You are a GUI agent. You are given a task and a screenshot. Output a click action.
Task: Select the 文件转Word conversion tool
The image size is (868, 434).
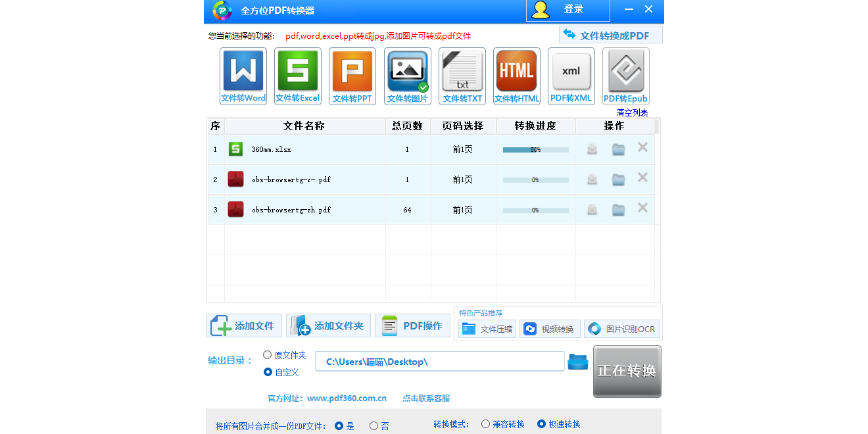tap(243, 76)
